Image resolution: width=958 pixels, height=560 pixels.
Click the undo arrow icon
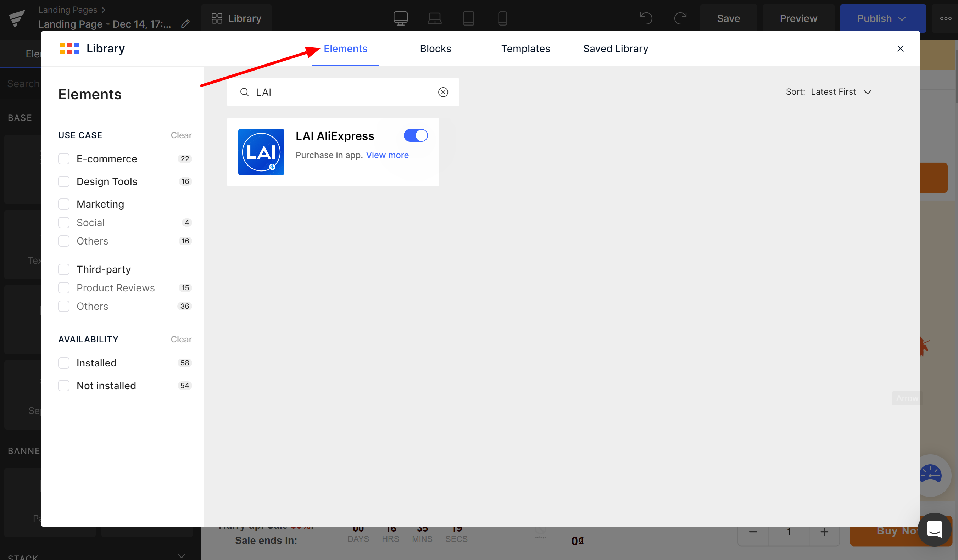coord(646,18)
